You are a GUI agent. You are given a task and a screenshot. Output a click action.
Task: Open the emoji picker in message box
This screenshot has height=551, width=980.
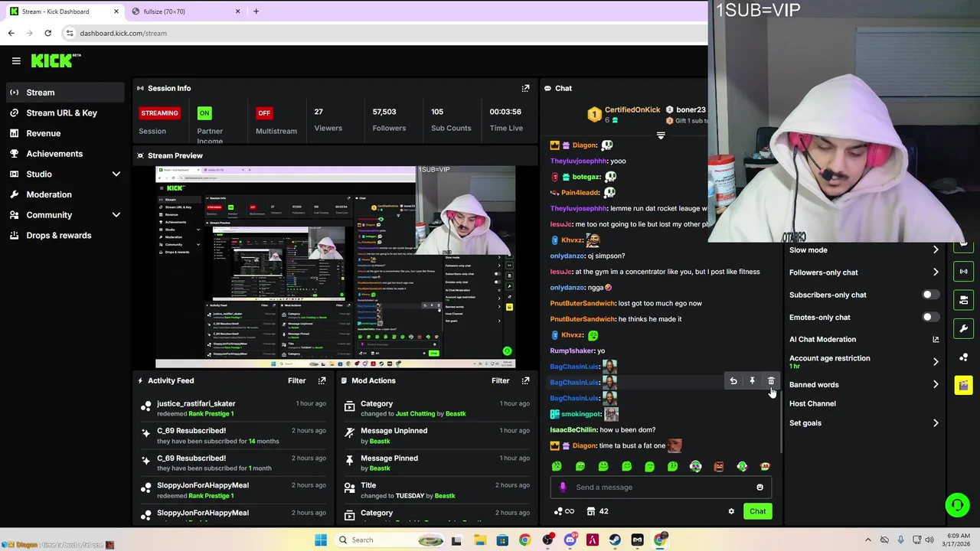(x=759, y=487)
